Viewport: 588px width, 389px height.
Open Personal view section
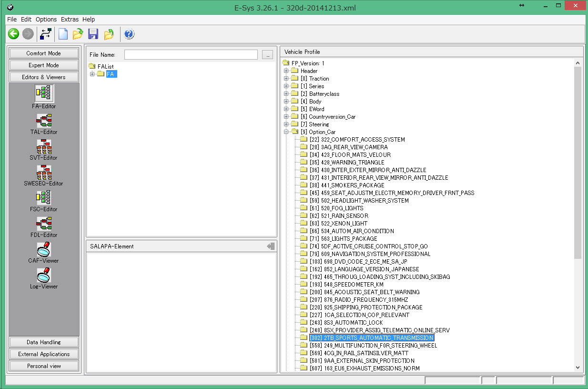coord(44,366)
